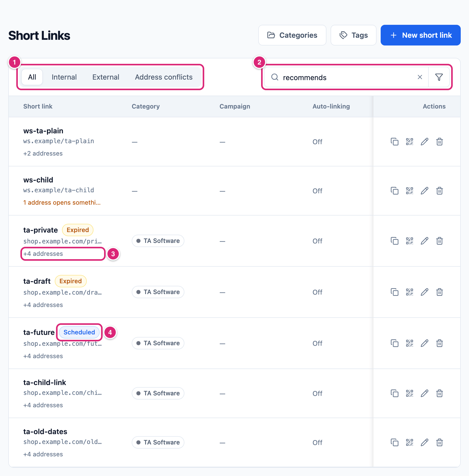Viewport: 469px width, 476px height.
Task: Expand +4 addresses under ta-future
Action: click(x=43, y=356)
